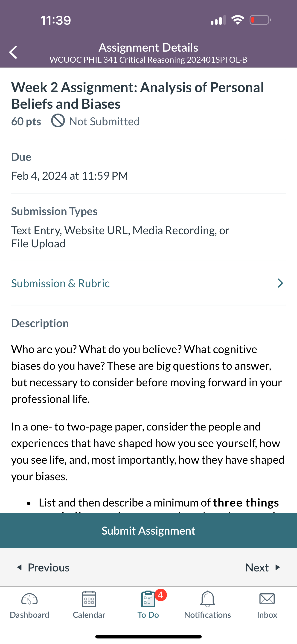Go to the Next assignment
297x644 pixels.
pos(258,567)
